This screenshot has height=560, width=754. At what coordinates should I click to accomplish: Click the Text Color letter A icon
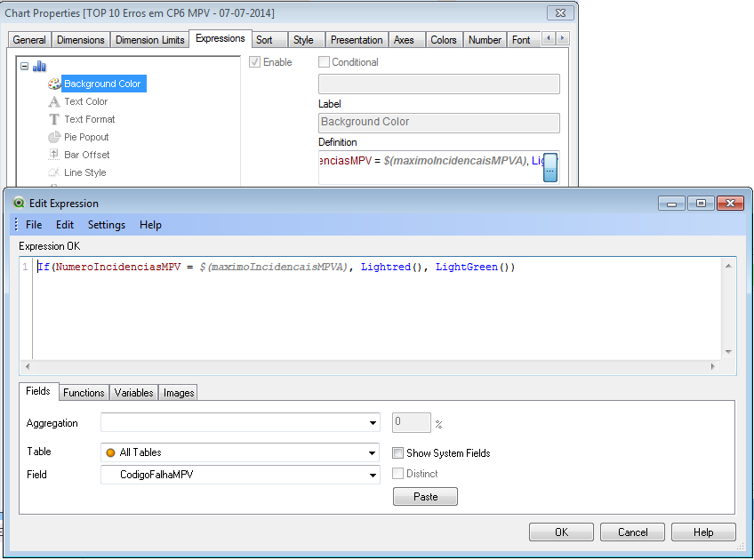[54, 101]
